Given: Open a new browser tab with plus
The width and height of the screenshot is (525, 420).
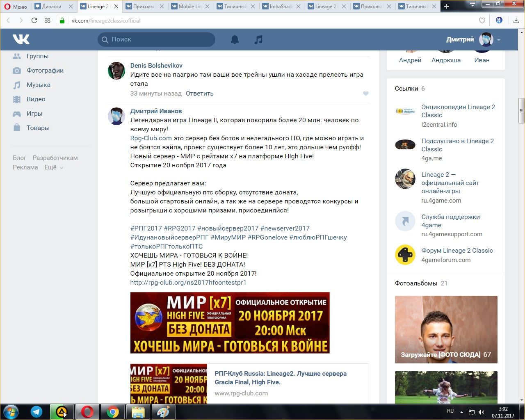Looking at the screenshot, I should click(446, 6).
